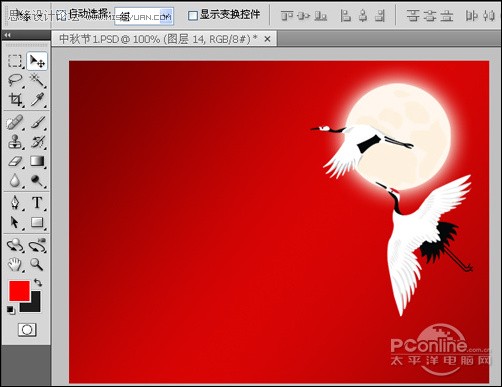Align top edges of layers

pos(287,15)
